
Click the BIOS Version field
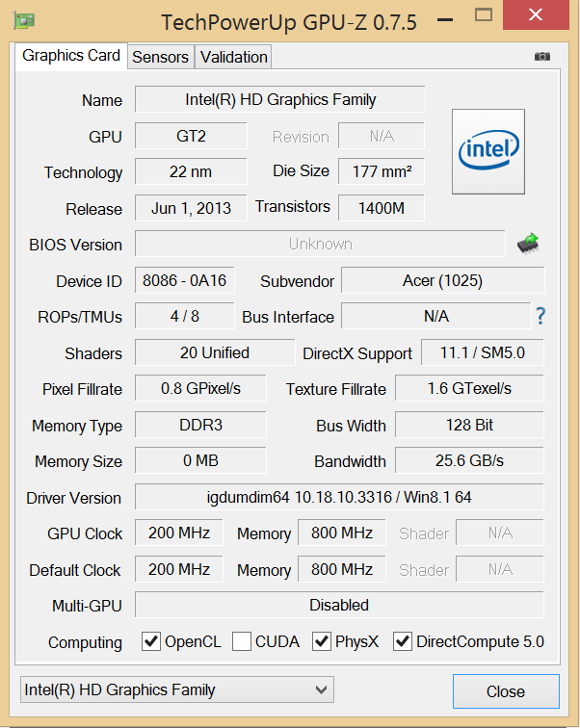(319, 244)
